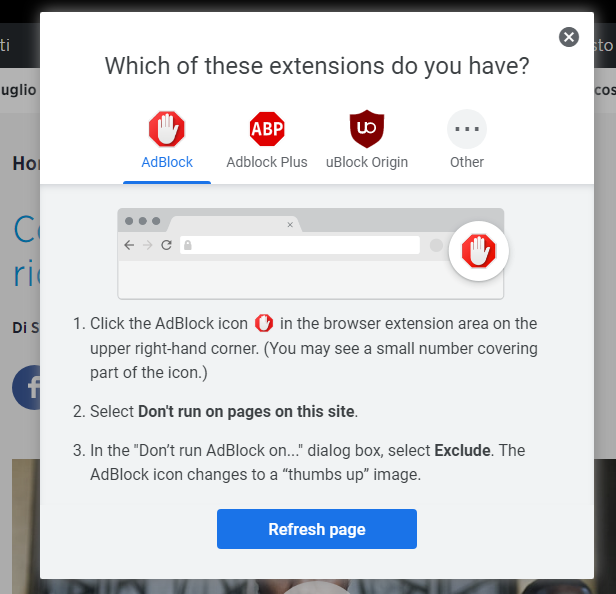Image resolution: width=616 pixels, height=594 pixels.
Task: Click the large circled AdBlock icon in illustration
Action: (x=478, y=251)
